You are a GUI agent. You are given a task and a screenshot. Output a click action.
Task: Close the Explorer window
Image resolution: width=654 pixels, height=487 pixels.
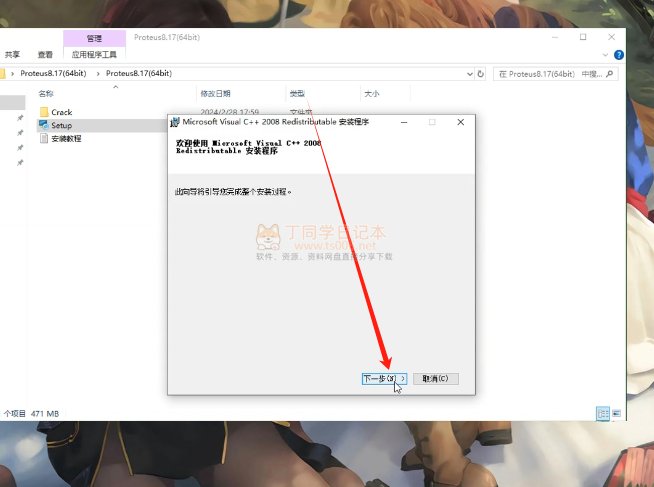pyautogui.click(x=611, y=37)
